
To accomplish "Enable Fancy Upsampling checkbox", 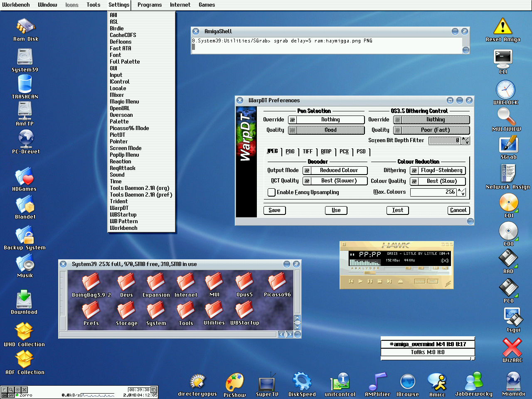I will [x=271, y=192].
